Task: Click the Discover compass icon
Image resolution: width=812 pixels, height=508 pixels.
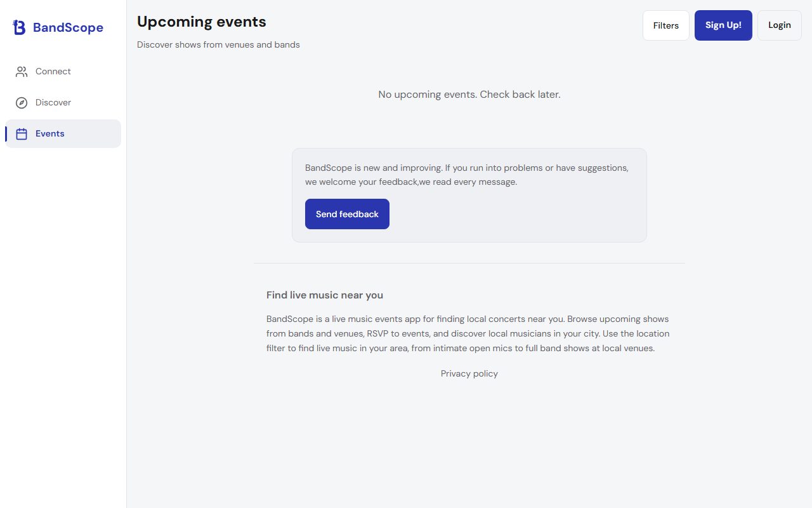Action: tap(22, 103)
